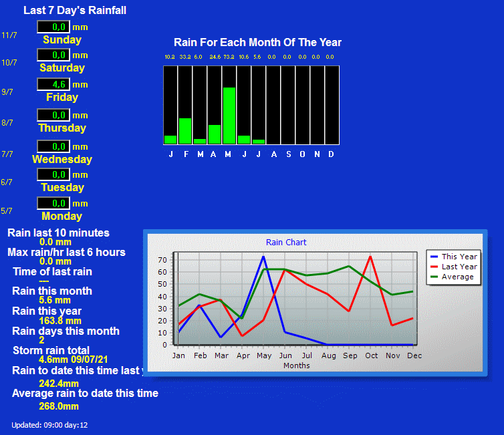Click the 'Months' axis label on chart
This screenshot has width=504, height=435.
[x=296, y=366]
